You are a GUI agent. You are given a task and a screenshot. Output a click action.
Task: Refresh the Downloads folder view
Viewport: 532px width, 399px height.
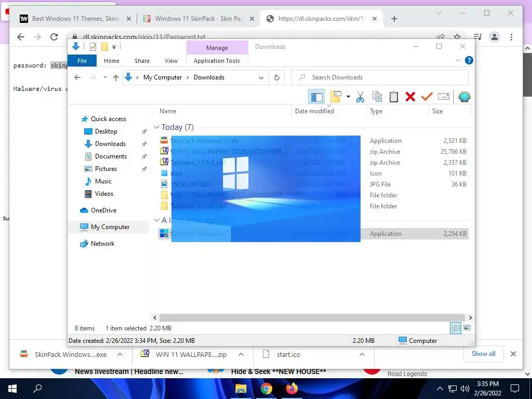tap(277, 77)
